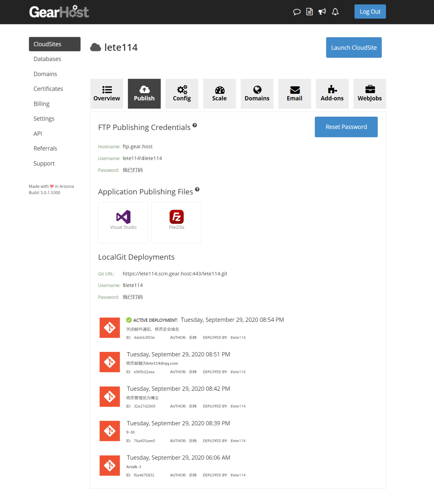Screen dimensions: 434x504
Task: Open the WebJobs tab
Action: pyautogui.click(x=370, y=94)
